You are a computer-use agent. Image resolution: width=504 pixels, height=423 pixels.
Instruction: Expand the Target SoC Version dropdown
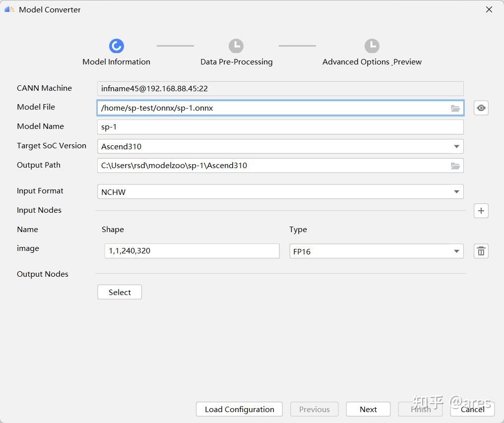click(x=456, y=146)
